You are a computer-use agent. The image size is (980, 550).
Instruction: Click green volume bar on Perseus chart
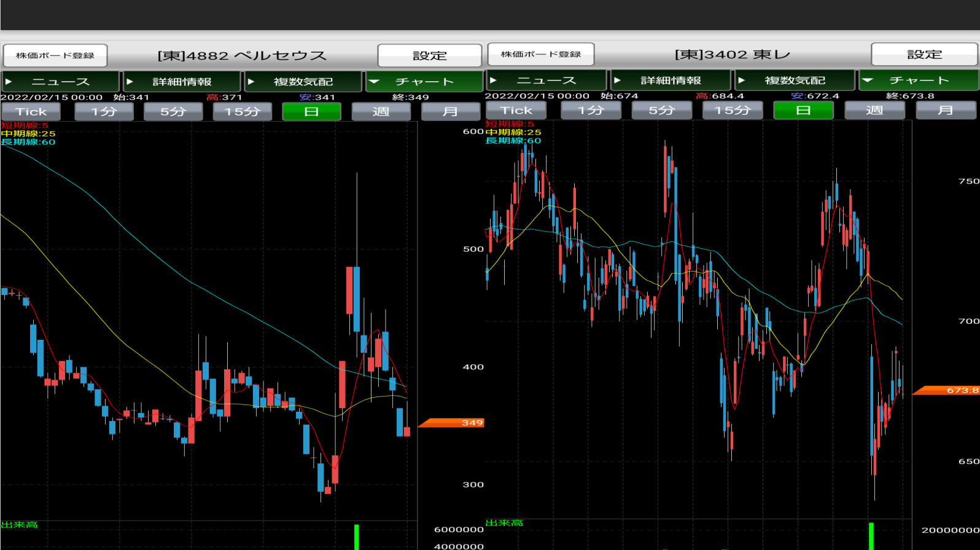pos(356,537)
